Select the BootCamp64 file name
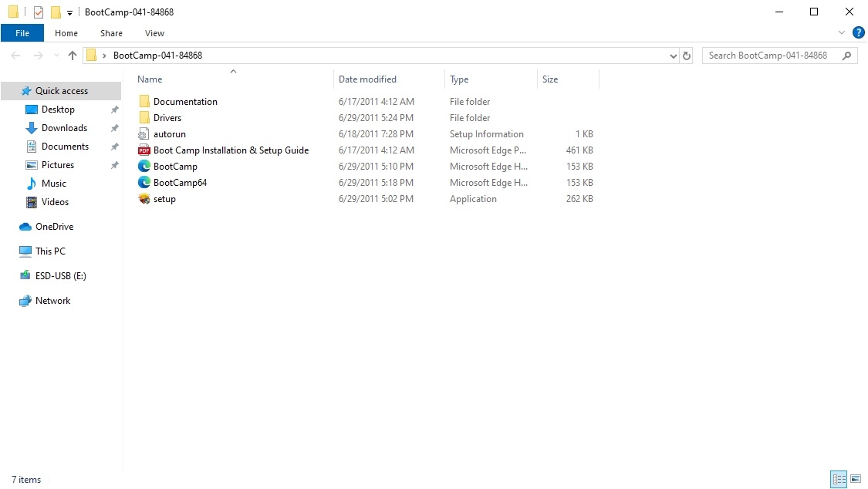 pyautogui.click(x=180, y=182)
